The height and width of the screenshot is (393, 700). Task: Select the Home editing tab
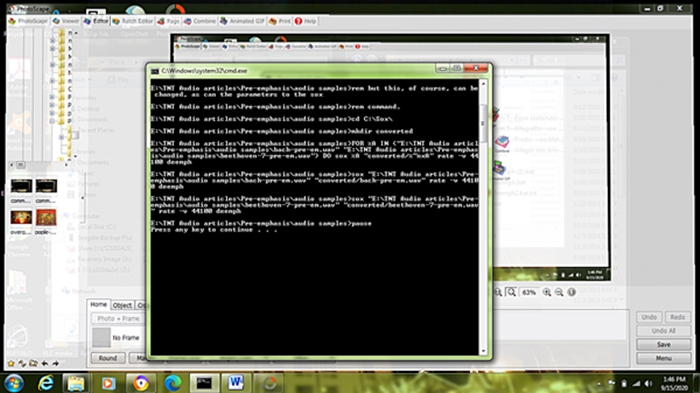pyautogui.click(x=99, y=305)
